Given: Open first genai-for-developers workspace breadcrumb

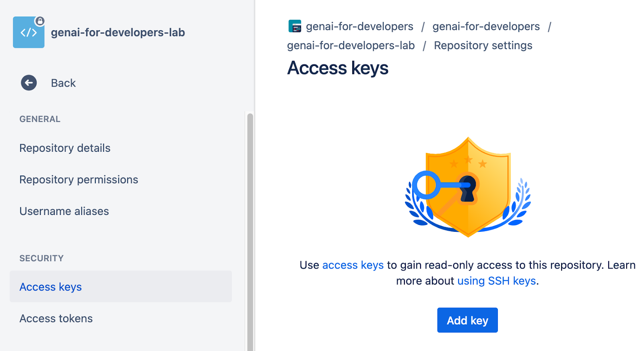Looking at the screenshot, I should tap(359, 27).
